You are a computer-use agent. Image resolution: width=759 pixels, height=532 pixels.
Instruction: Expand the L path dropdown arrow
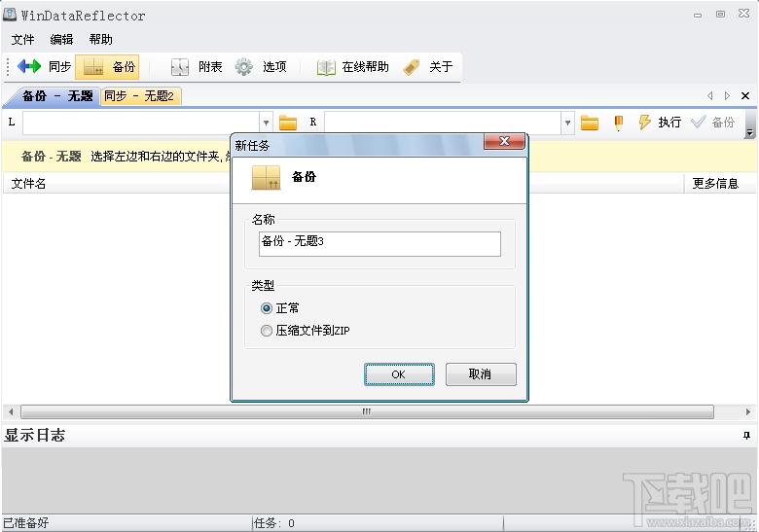267,123
